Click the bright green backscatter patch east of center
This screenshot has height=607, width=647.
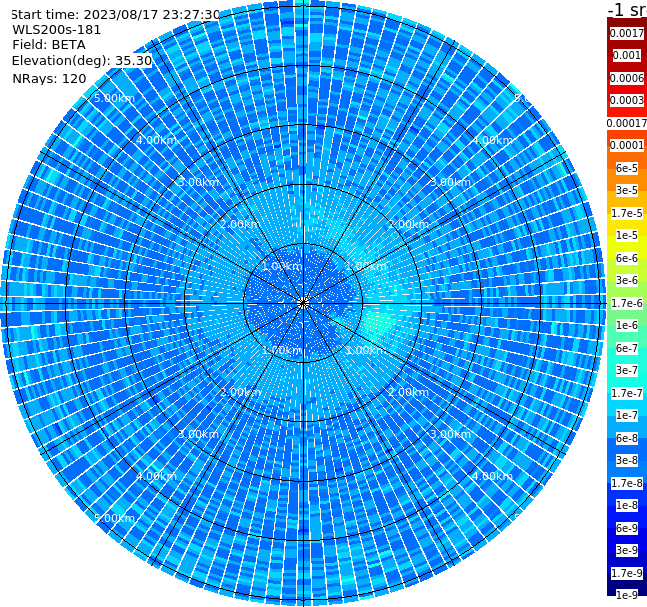[378, 322]
